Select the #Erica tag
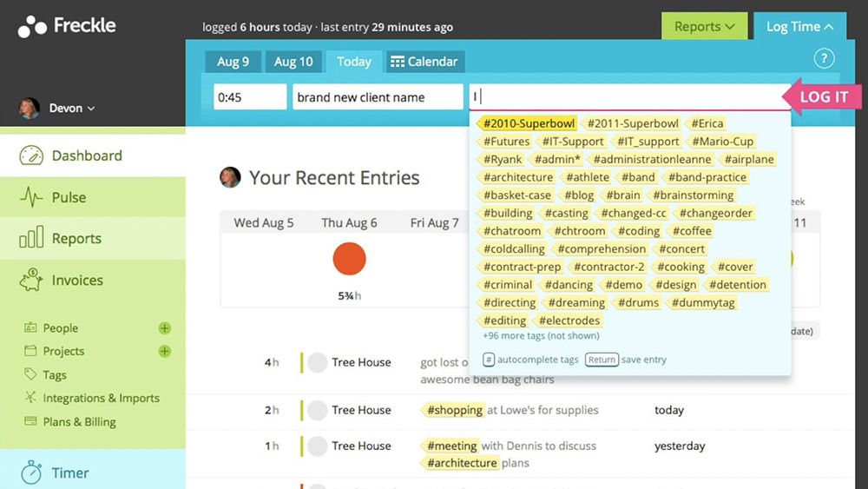The height and width of the screenshot is (489, 868). tap(707, 123)
